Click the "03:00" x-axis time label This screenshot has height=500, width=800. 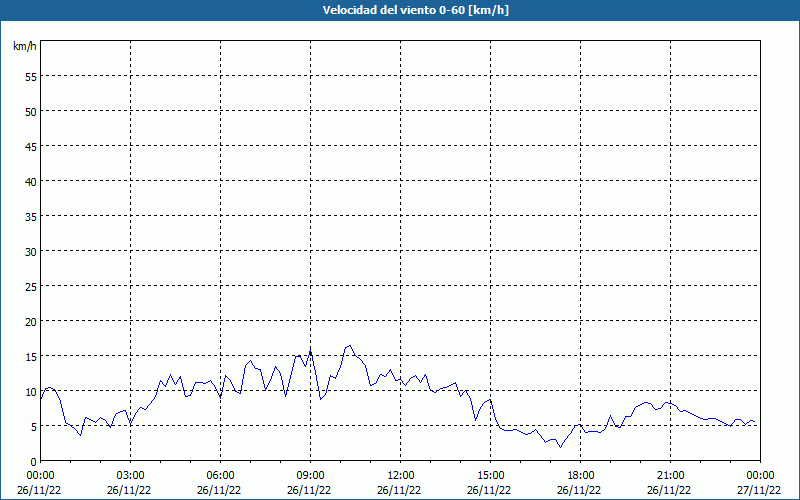(131, 476)
